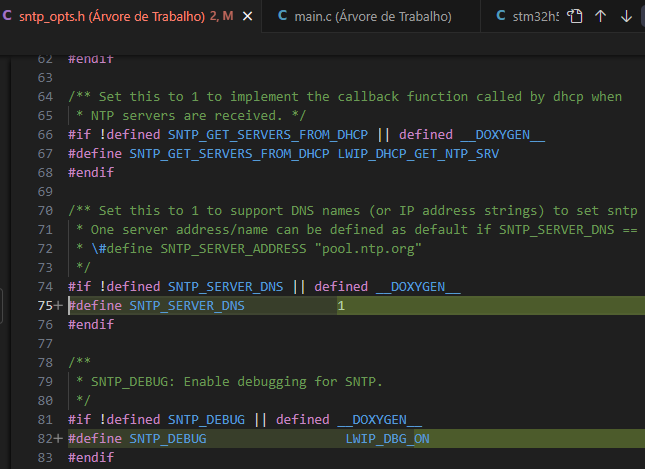Open the main.c working tree tab

[372, 17]
